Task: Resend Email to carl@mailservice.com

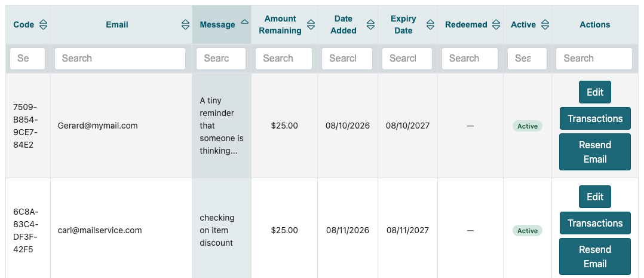Action: click(x=595, y=256)
